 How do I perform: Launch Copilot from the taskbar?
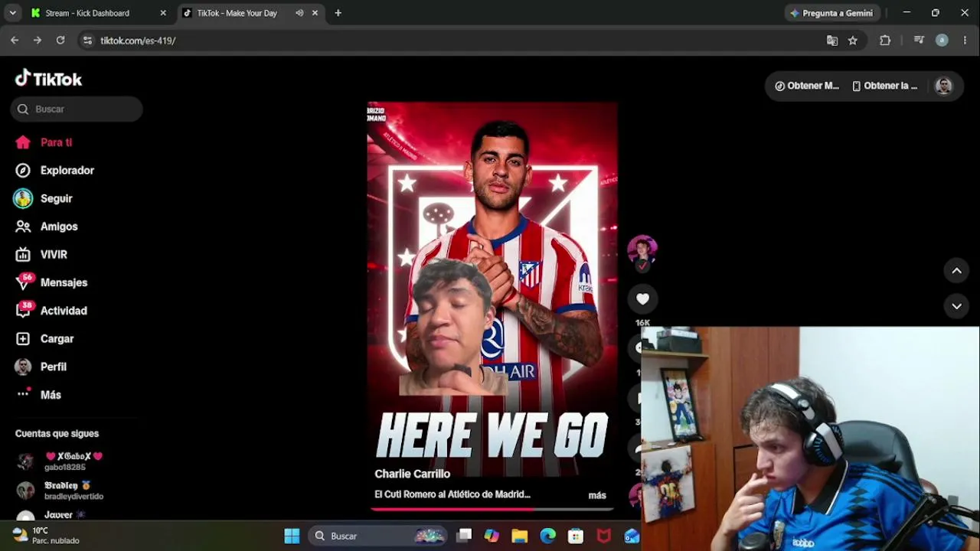click(492, 536)
